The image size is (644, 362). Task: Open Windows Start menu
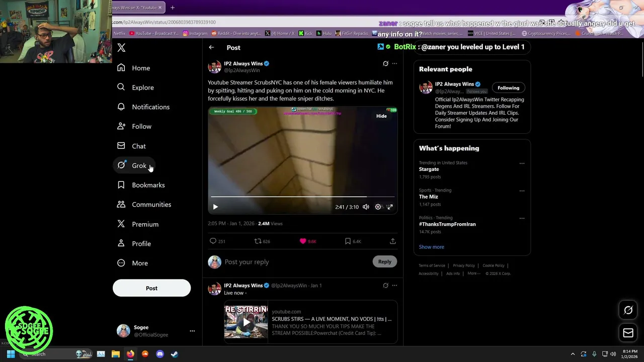[x=11, y=354]
